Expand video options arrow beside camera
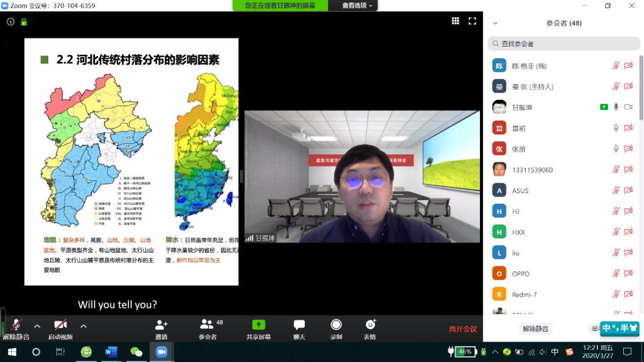The image size is (644, 362). pyautogui.click(x=83, y=326)
